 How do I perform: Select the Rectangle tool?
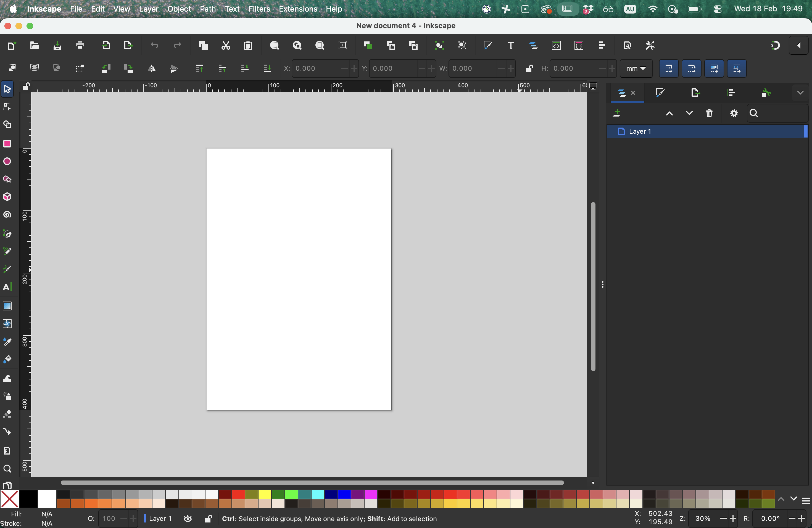tap(7, 144)
